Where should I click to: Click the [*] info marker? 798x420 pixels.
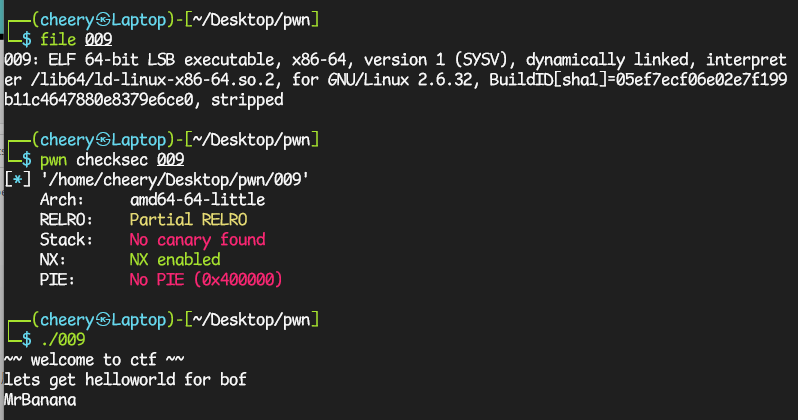pos(17,180)
